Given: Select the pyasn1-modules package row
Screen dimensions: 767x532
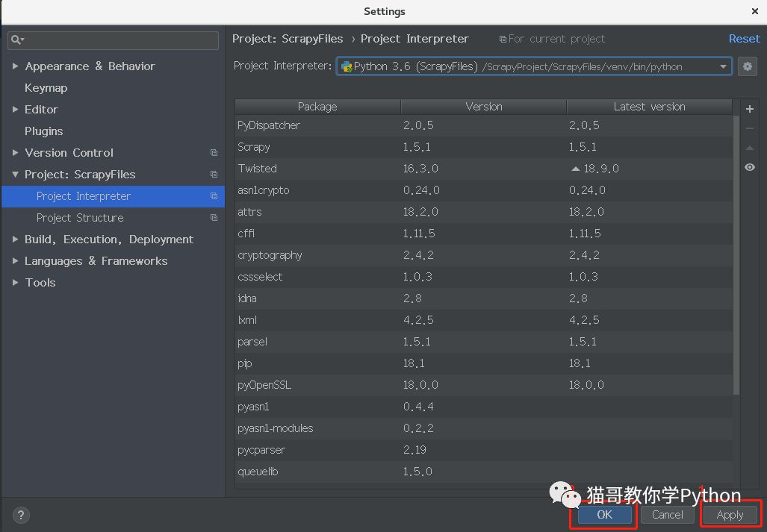Looking at the screenshot, I should click(x=484, y=428).
